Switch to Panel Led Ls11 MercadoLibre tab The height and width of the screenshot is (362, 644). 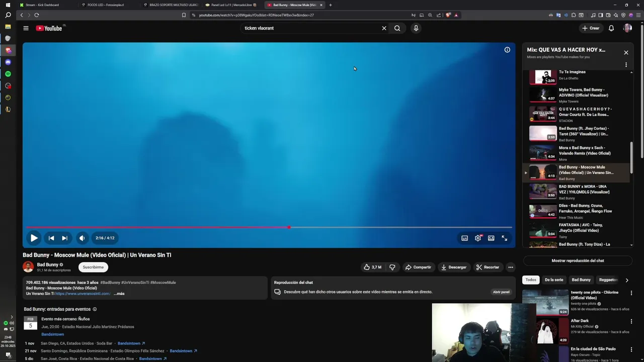tap(231, 5)
